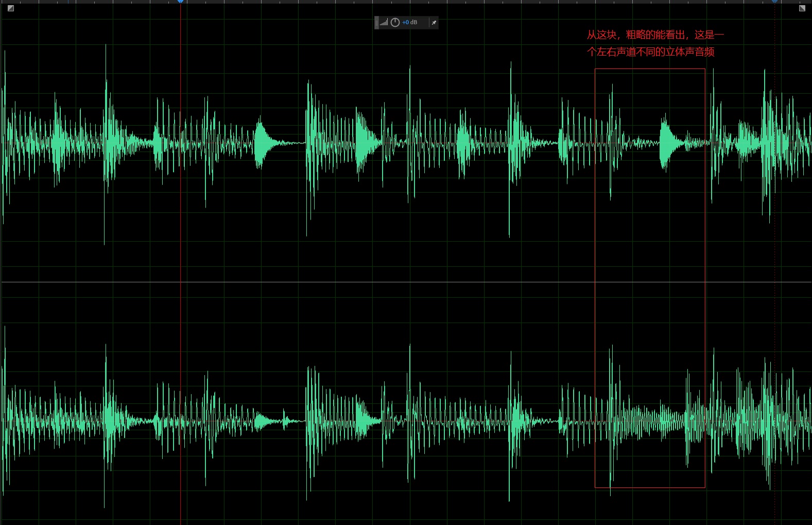
Task: Click the empty black area inside red rectangle
Action: point(650,258)
